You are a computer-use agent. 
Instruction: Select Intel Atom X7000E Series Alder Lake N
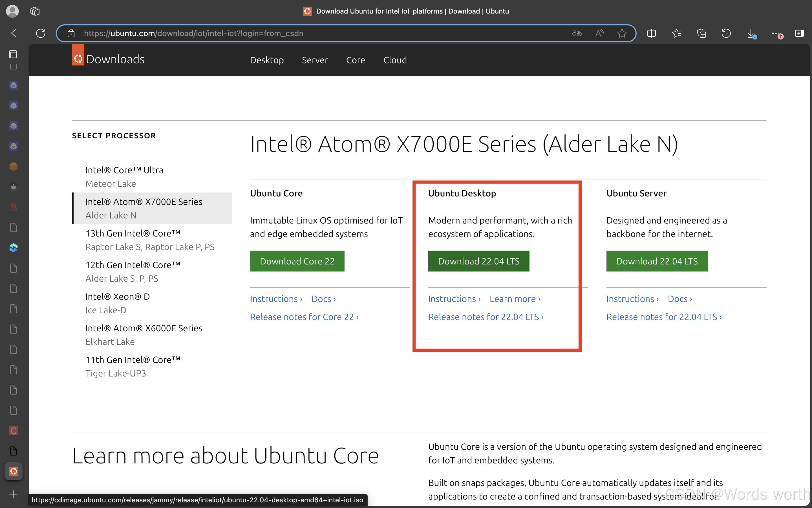152,208
